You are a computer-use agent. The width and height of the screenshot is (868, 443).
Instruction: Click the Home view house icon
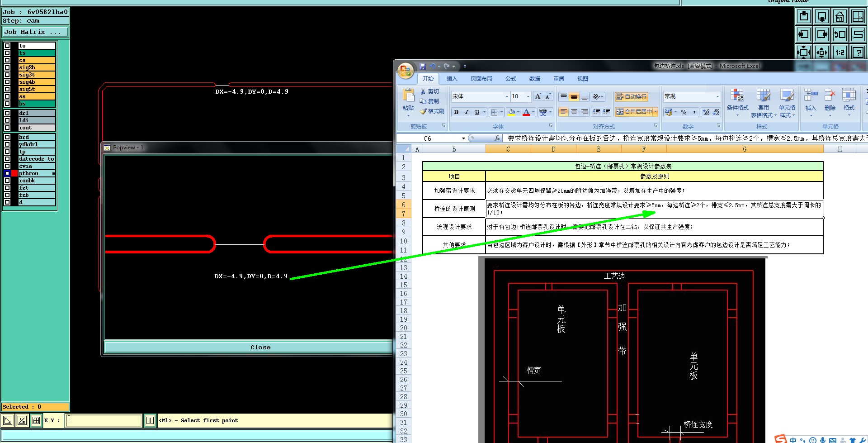pos(840,17)
